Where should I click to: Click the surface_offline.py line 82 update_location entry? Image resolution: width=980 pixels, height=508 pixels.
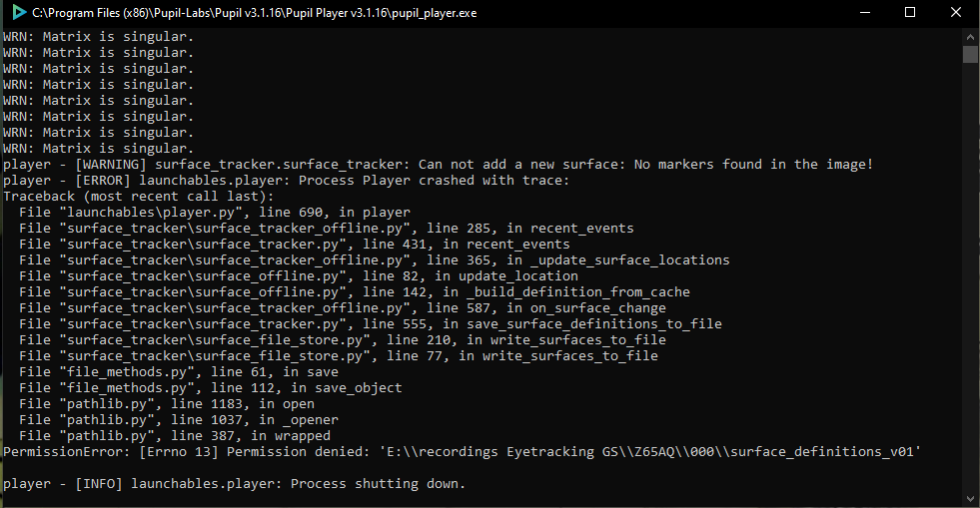point(298,276)
